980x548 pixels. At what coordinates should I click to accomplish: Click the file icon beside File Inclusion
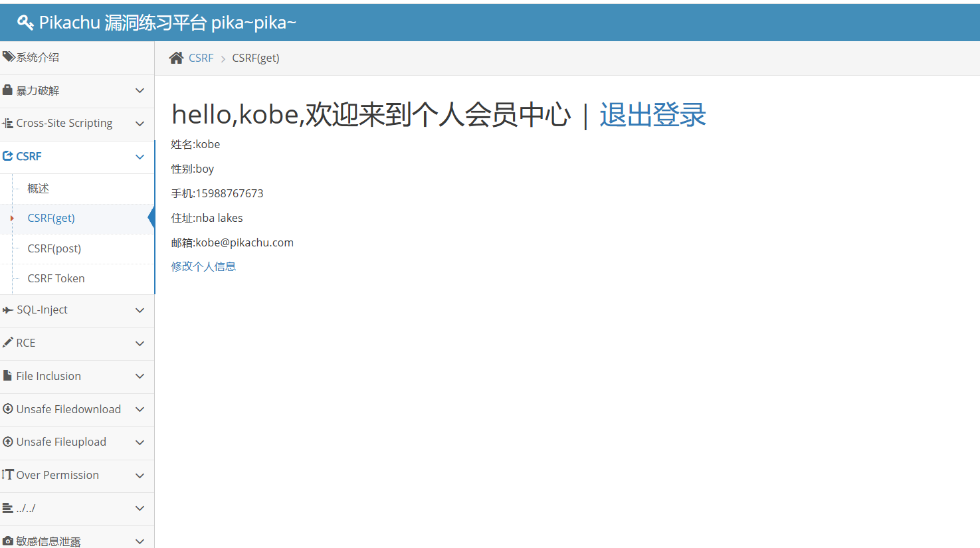click(x=7, y=375)
